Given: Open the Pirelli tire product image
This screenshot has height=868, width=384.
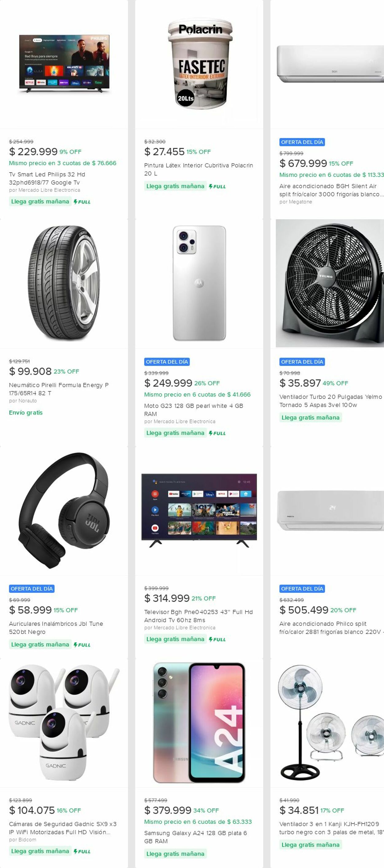Looking at the screenshot, I should point(64,283).
